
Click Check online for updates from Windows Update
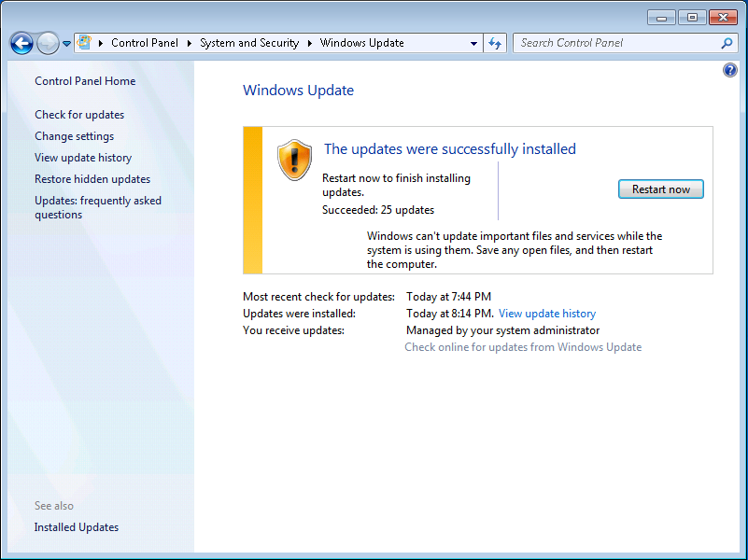tap(523, 347)
